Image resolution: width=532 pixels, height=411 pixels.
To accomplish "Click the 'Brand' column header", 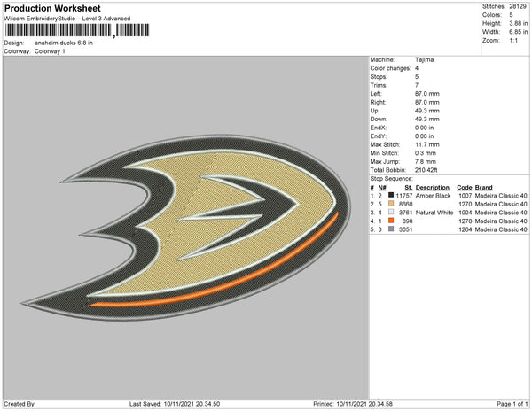I will [x=484, y=188].
